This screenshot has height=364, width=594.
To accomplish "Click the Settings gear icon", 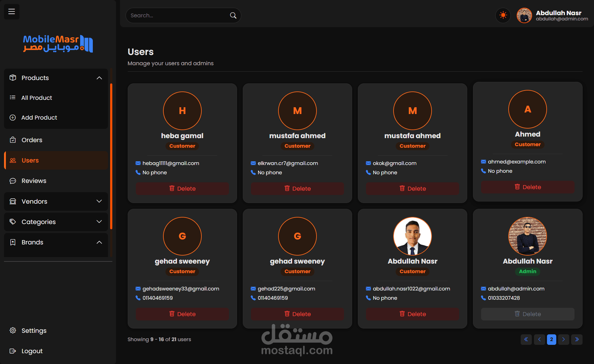I will point(13,330).
